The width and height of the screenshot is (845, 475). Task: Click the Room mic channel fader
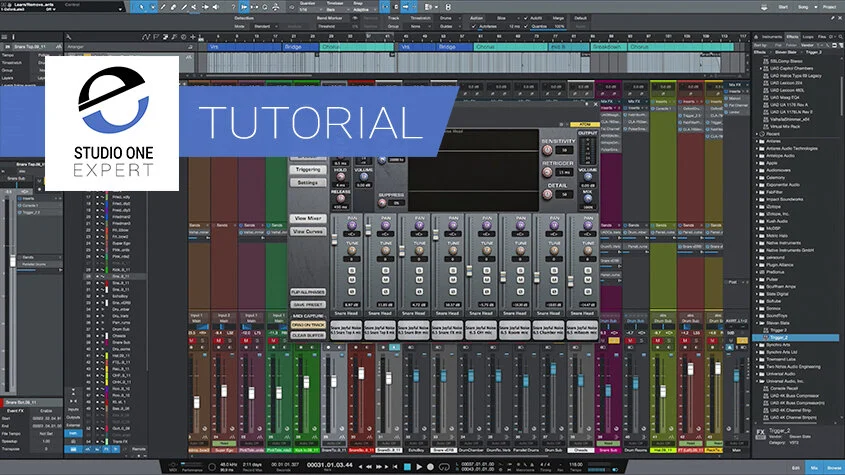tap(503, 277)
